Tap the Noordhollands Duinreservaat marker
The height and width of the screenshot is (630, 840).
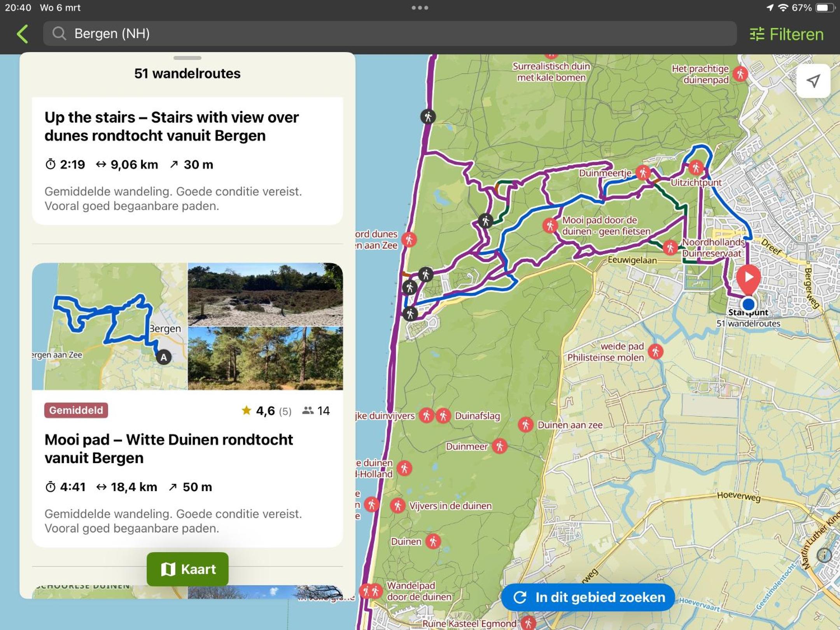point(670,247)
